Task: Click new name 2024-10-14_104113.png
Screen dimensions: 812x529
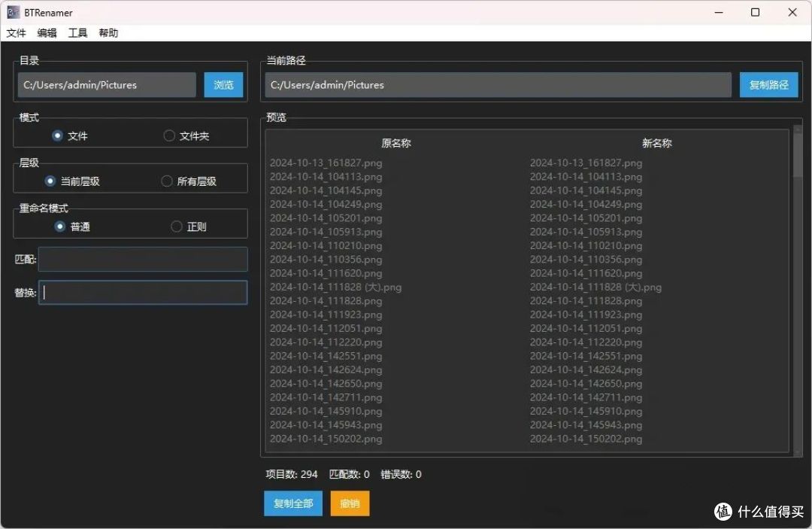Action: click(586, 177)
